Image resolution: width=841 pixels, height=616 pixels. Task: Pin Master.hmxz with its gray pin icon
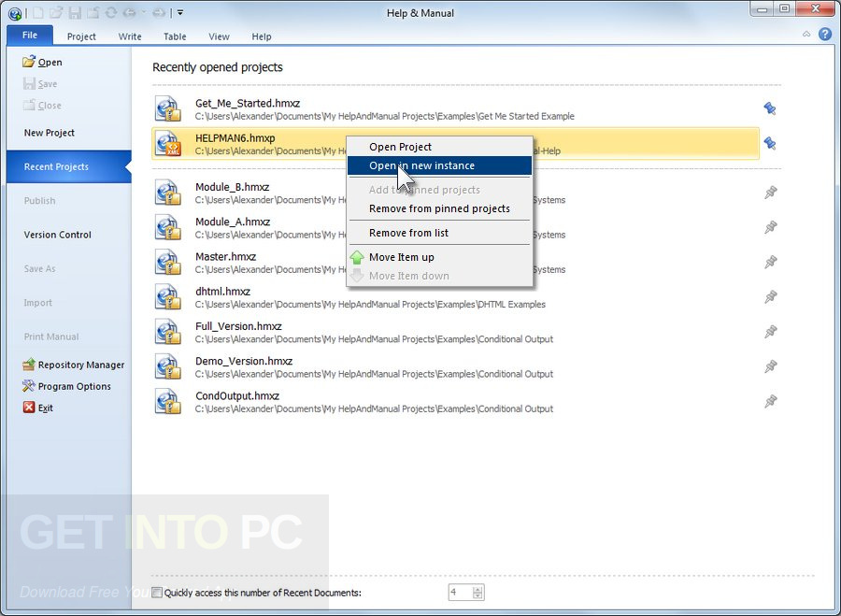[x=770, y=262]
